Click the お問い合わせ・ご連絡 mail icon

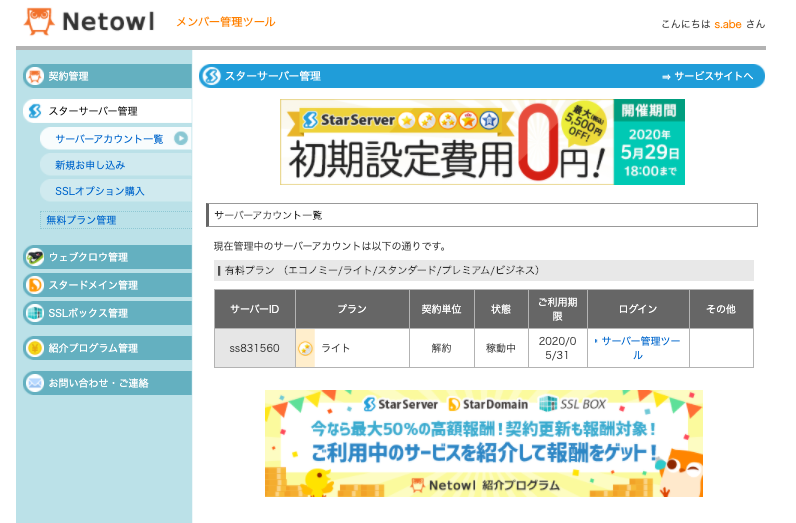(34, 383)
